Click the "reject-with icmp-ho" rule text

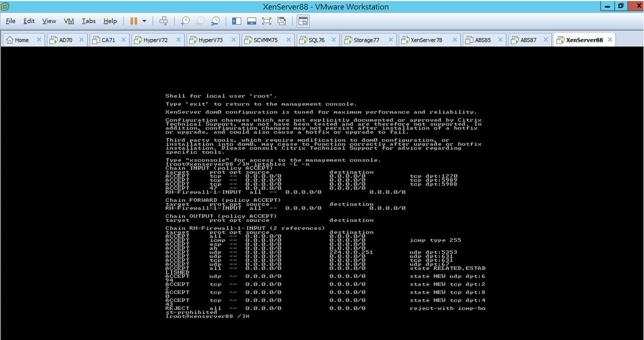pyautogui.click(x=447, y=308)
